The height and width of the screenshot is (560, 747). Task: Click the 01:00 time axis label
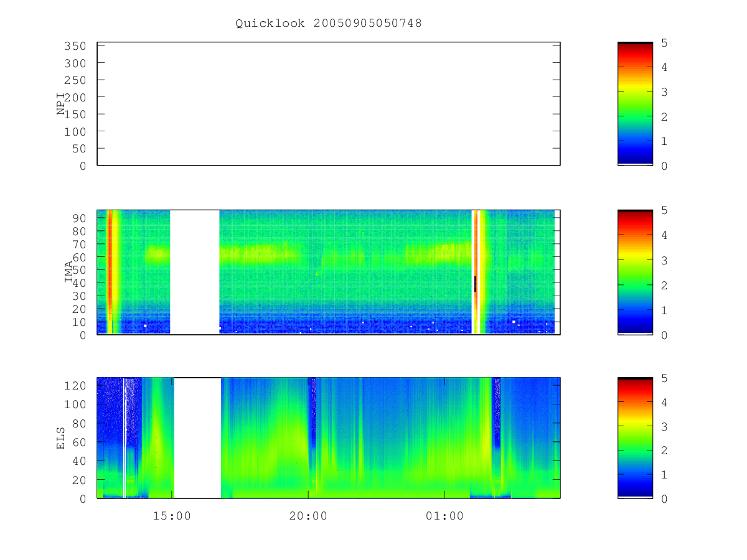click(444, 516)
